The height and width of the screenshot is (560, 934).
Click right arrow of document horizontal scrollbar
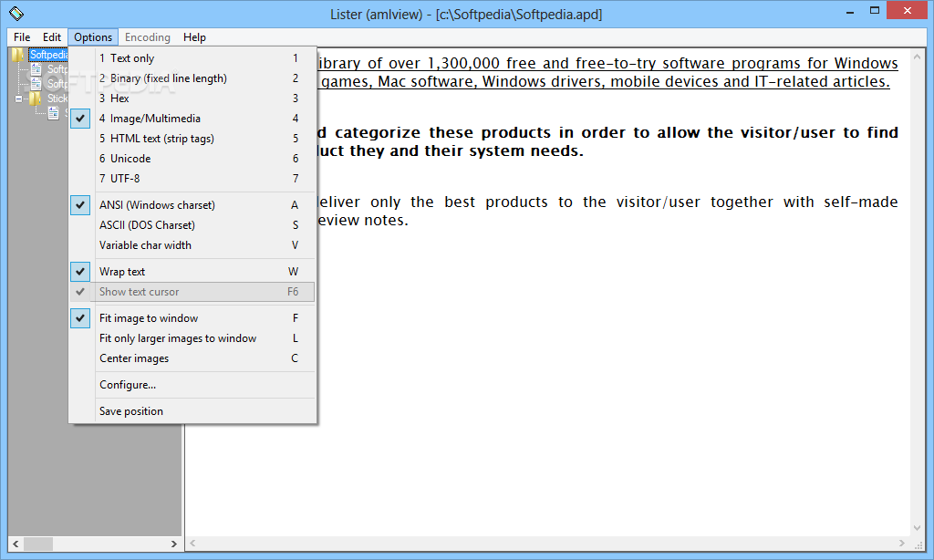(902, 544)
